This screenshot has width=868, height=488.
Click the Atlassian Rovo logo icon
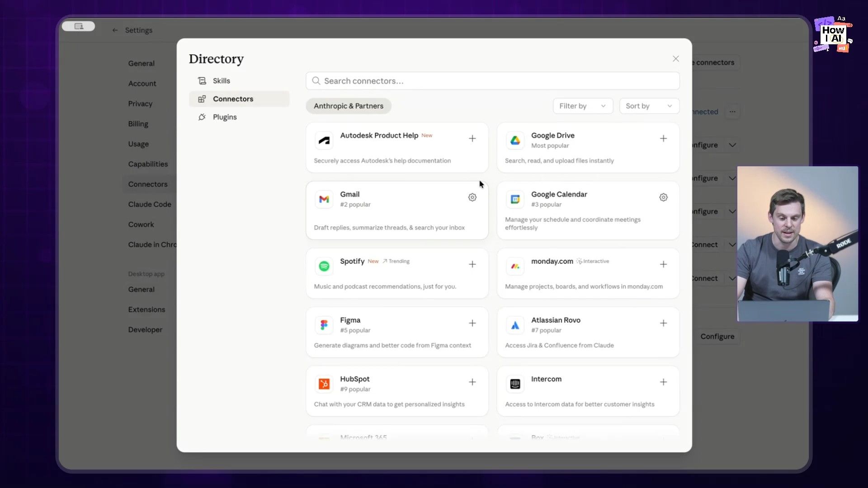tap(515, 325)
